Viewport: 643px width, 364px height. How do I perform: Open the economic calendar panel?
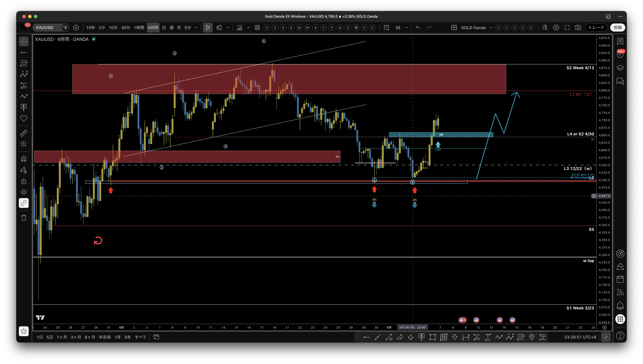coord(620,279)
